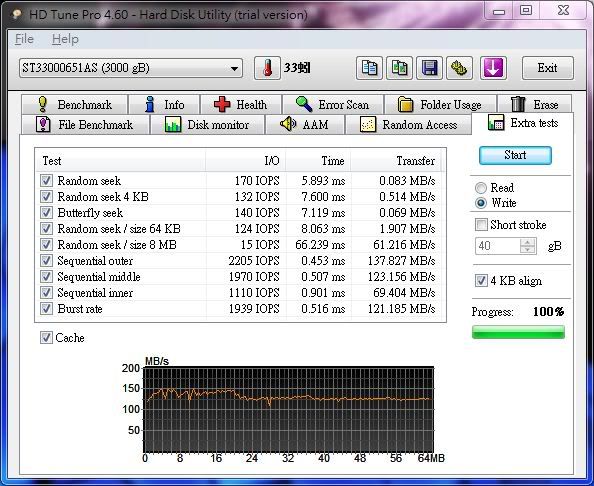This screenshot has height=486, width=594.
Task: Click the Exit button
Action: point(547,68)
